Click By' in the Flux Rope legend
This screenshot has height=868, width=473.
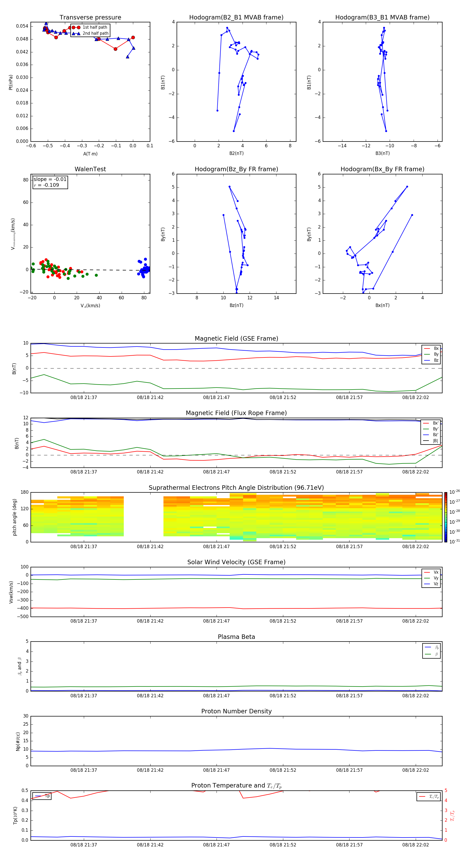pyautogui.click(x=431, y=429)
